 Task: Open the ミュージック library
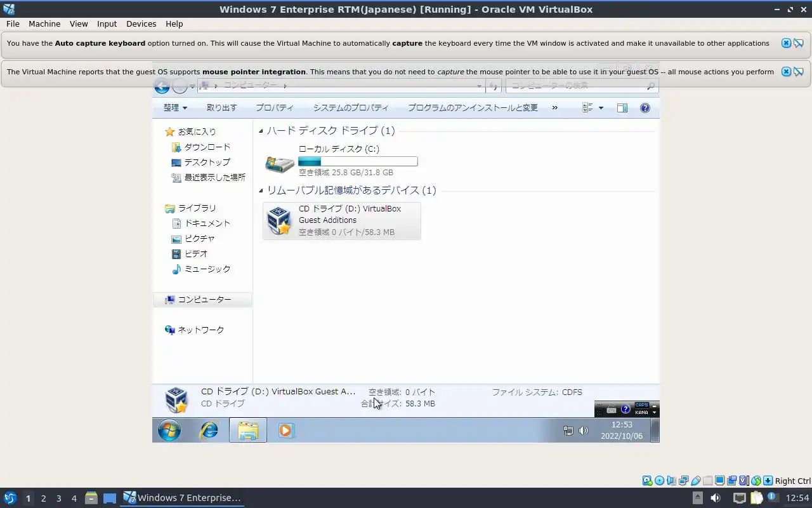[x=201, y=269]
